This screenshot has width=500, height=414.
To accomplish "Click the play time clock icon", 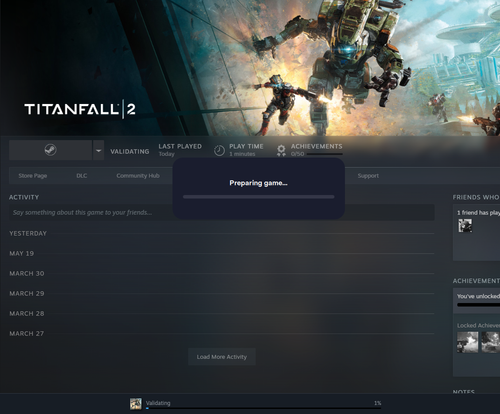I will pyautogui.click(x=219, y=151).
